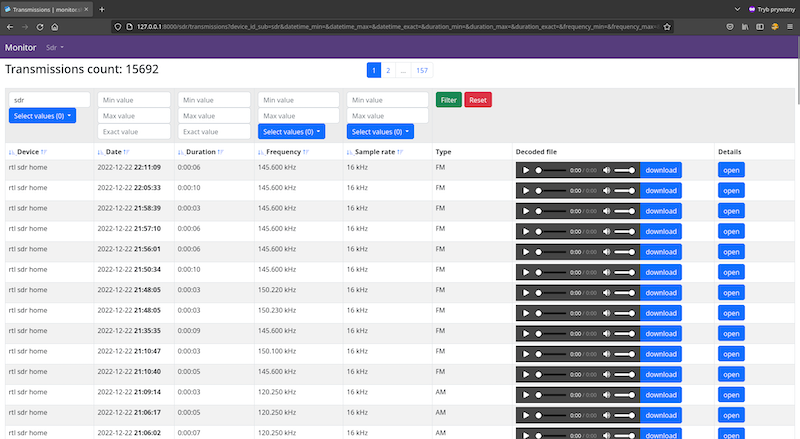Go to page 2 of results
The image size is (800, 439).
[388, 70]
